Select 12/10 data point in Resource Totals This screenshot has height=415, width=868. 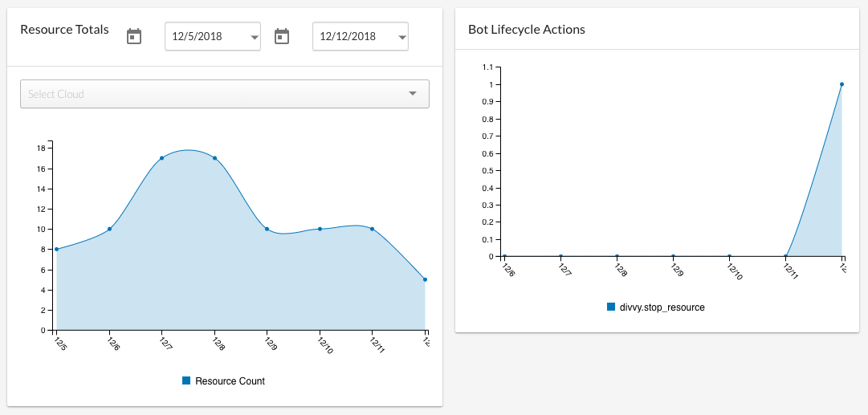pos(320,229)
